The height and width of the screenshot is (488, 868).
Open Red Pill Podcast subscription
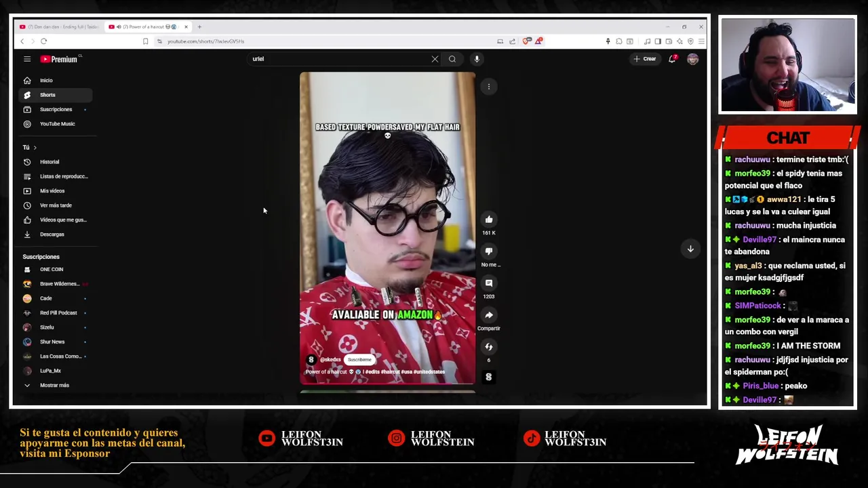56,312
